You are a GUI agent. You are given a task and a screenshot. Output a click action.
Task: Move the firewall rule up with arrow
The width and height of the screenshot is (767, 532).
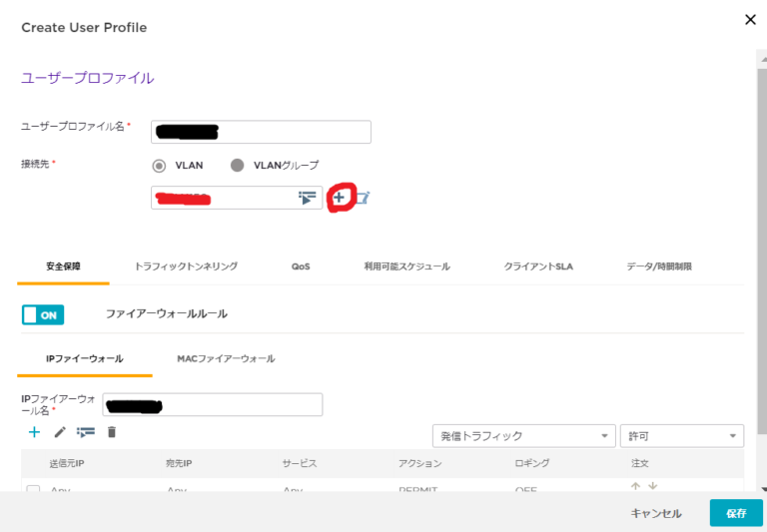click(x=635, y=487)
